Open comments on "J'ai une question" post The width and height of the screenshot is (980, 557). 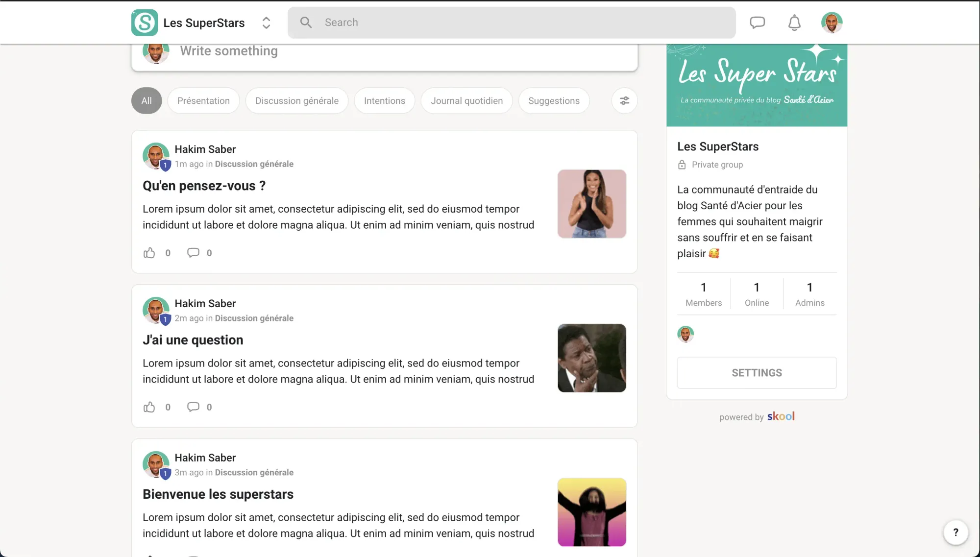click(x=193, y=407)
